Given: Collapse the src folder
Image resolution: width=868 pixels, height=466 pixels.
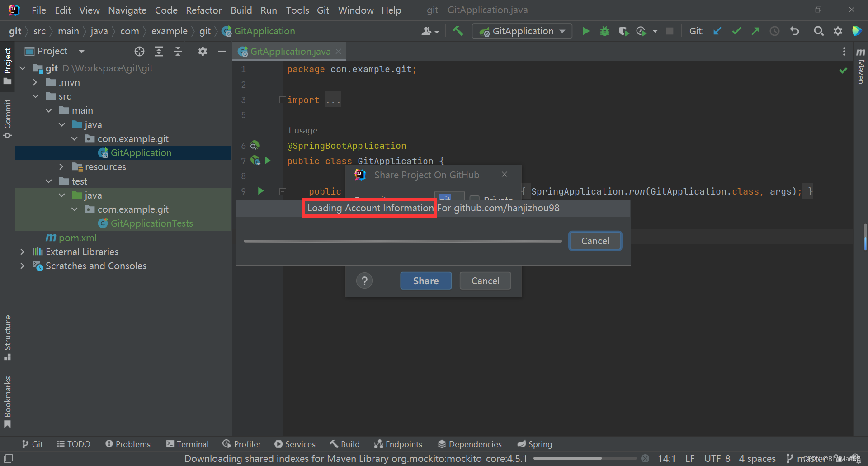Looking at the screenshot, I should [35, 96].
